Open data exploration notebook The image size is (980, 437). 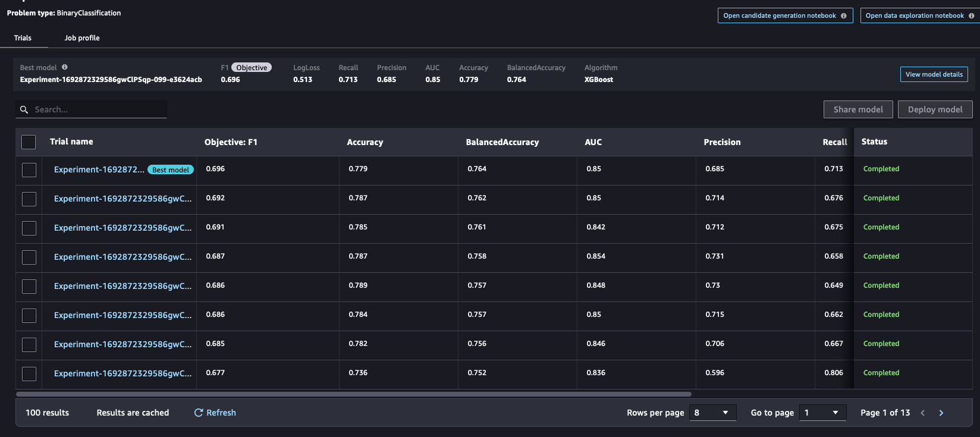pos(920,15)
